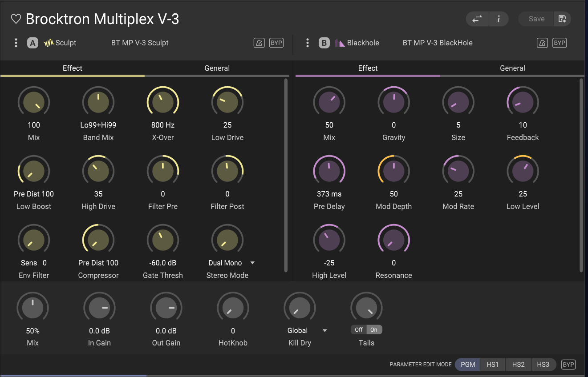Click the Blackhole algorithm icon
The height and width of the screenshot is (377, 588).
(340, 43)
